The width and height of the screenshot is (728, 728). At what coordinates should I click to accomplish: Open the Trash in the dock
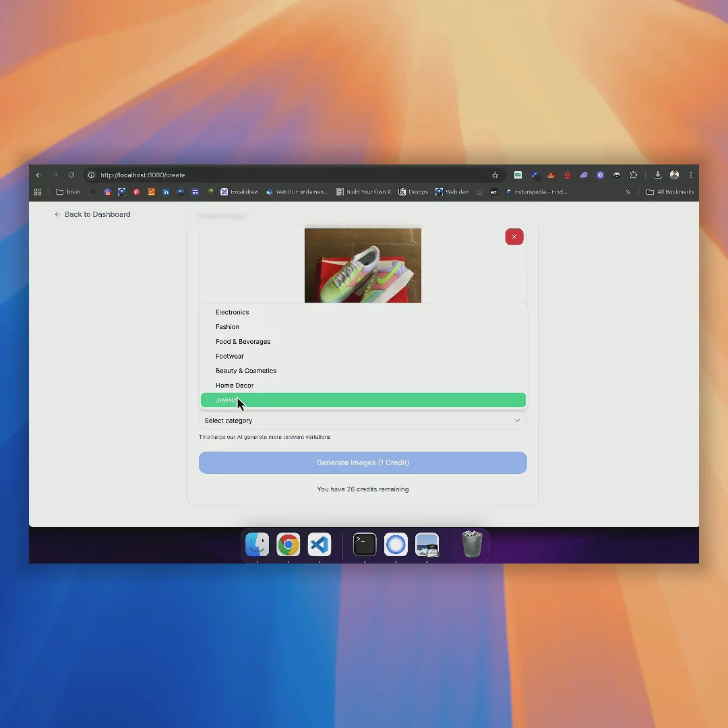click(x=472, y=545)
